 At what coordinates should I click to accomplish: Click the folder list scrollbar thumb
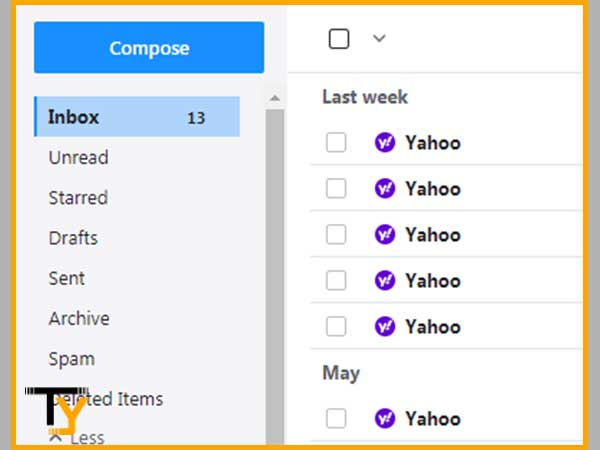click(x=275, y=277)
